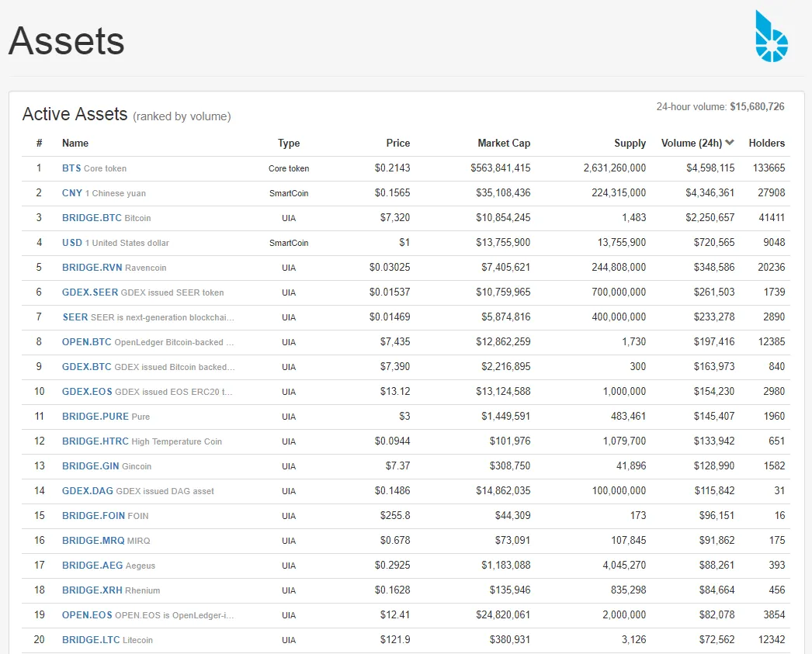Click the # rank column header
This screenshot has width=812, height=654.
(40, 144)
